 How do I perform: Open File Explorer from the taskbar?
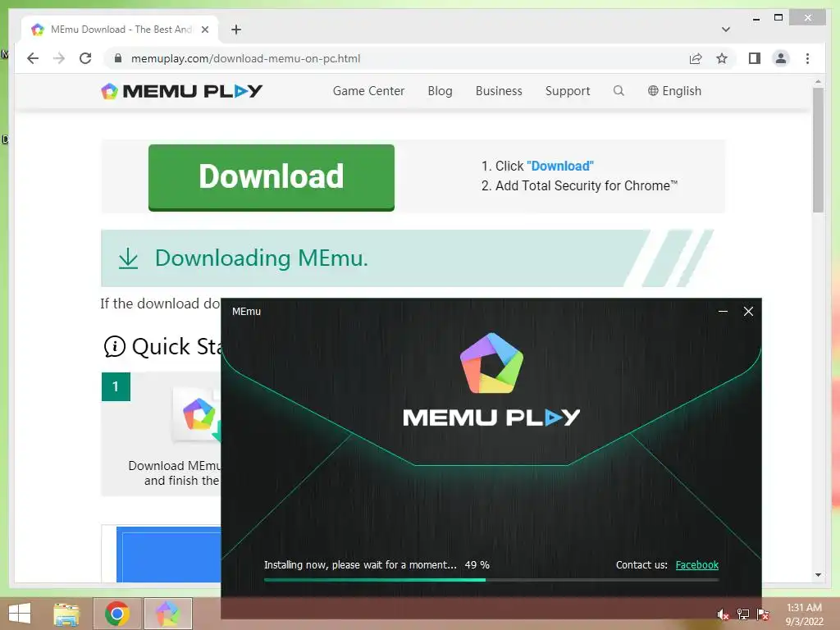(x=66, y=614)
